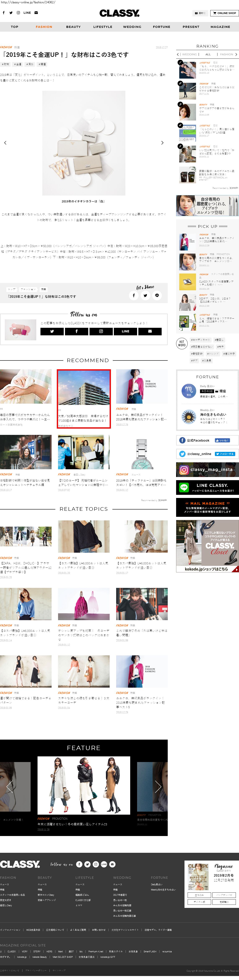
Task: Click the 公式Facebook link in the sidebar
Action: pyautogui.click(x=198, y=441)
